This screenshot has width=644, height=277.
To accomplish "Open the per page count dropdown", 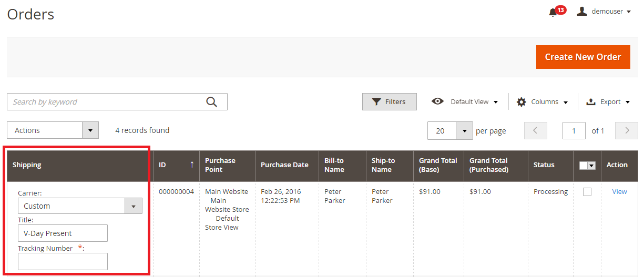I will click(464, 131).
